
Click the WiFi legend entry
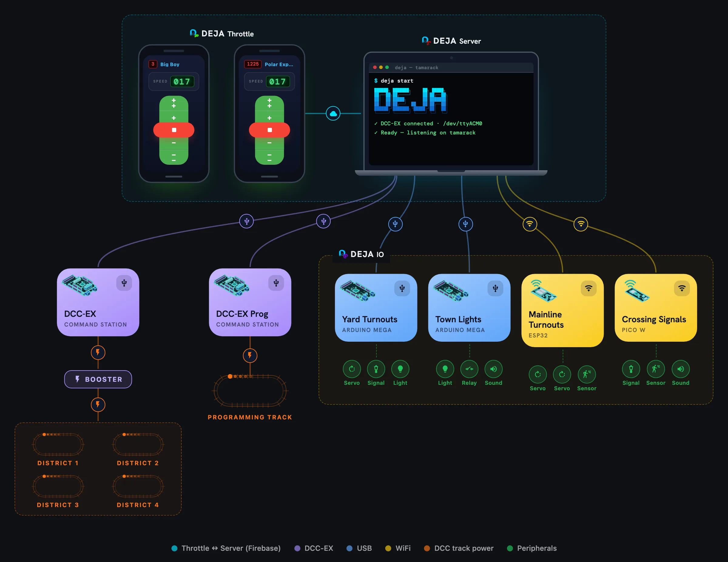(398, 548)
